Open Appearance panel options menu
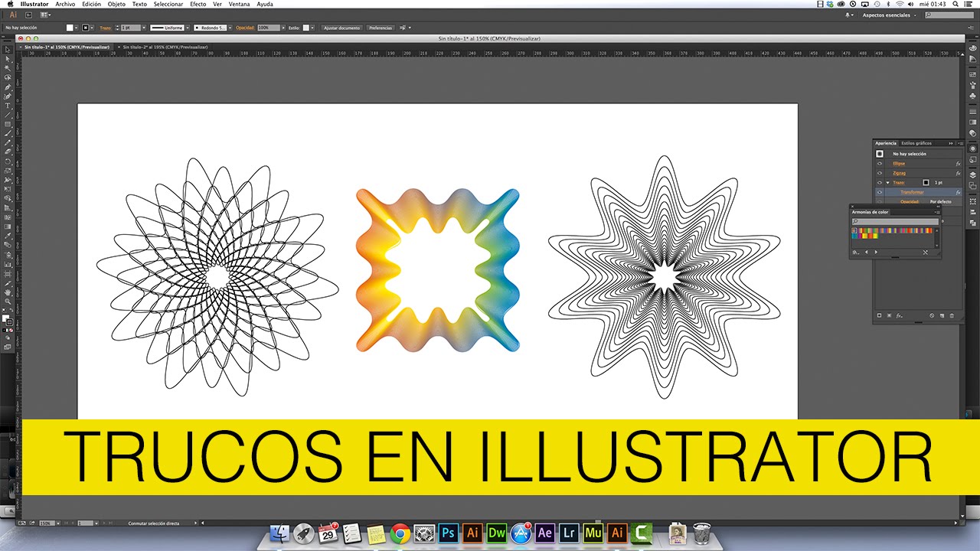 point(960,143)
